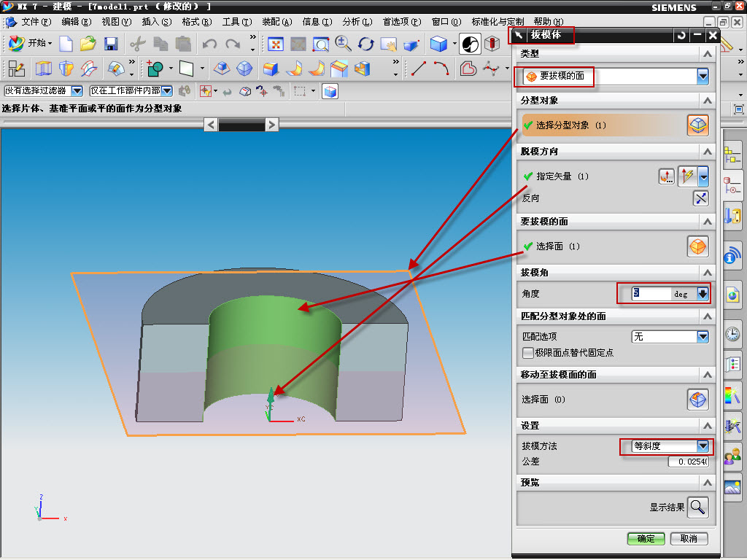Image resolution: width=747 pixels, height=560 pixels.
Task: Redo the last undone action
Action: pos(233,44)
